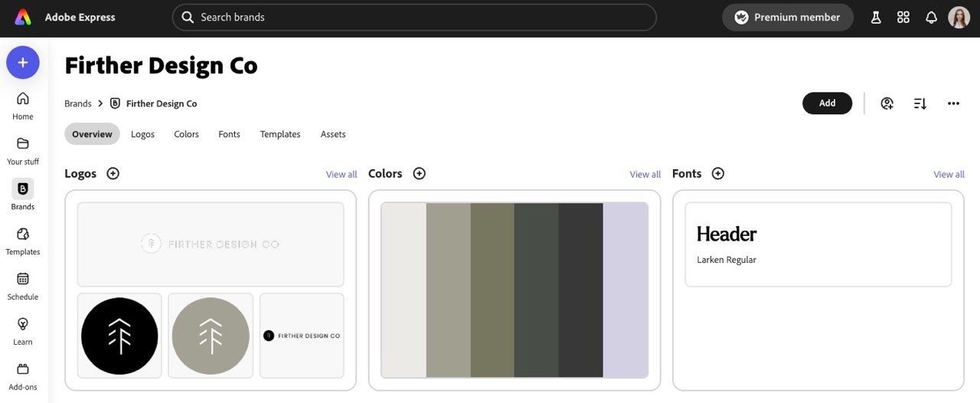Open the Learn lightbulb icon
This screenshot has width=980, height=403.
(23, 324)
